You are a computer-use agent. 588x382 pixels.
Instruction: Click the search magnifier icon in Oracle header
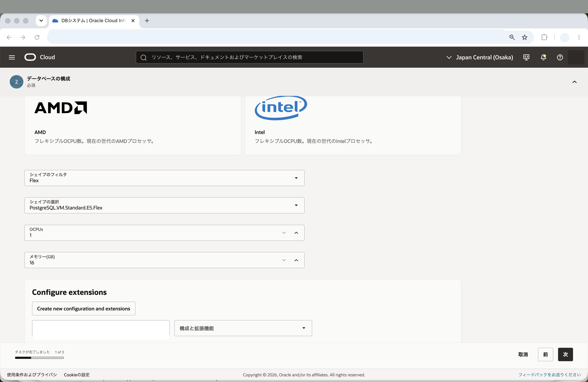(143, 58)
